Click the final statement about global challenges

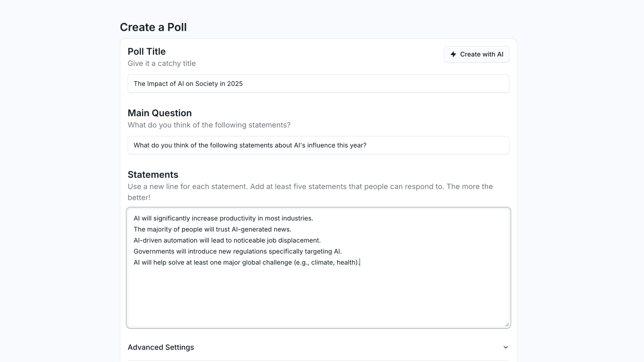tap(246, 262)
